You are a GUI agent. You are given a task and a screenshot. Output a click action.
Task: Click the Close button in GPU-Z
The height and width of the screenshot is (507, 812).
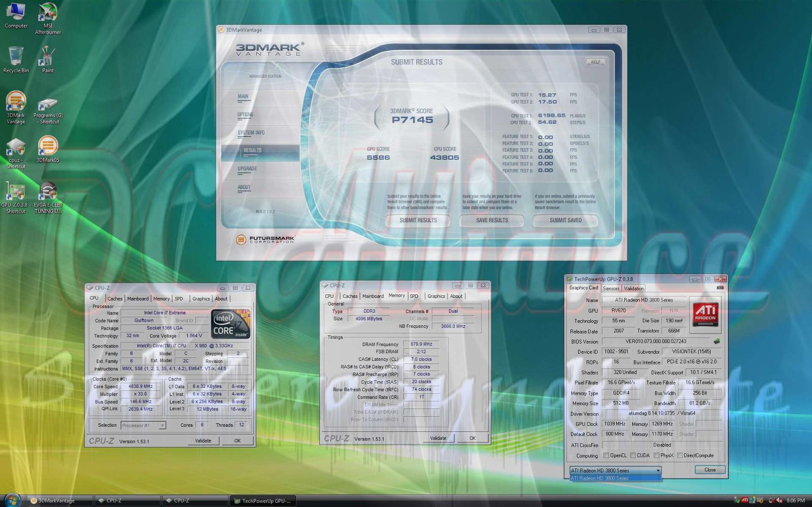click(709, 470)
